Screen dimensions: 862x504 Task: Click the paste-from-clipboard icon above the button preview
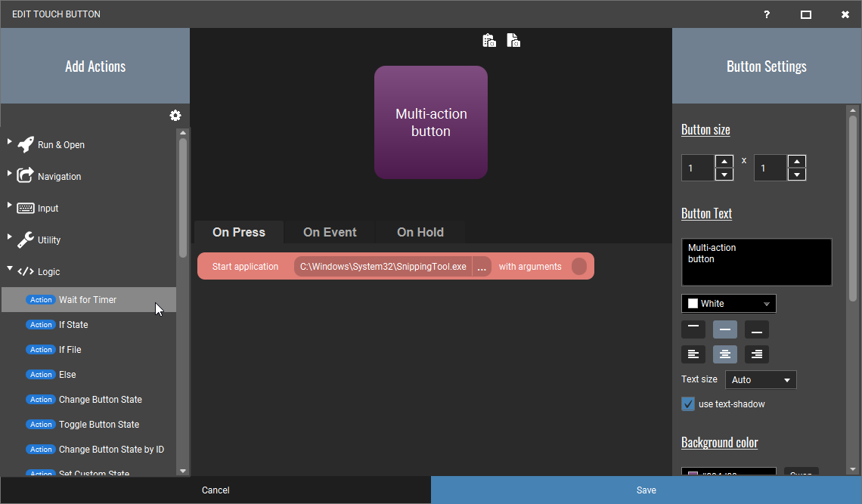pyautogui.click(x=489, y=40)
